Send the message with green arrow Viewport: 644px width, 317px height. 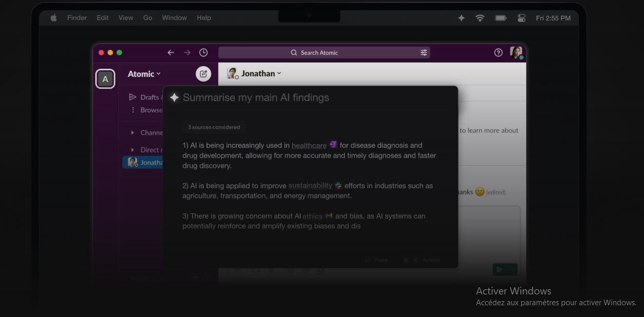500,269
